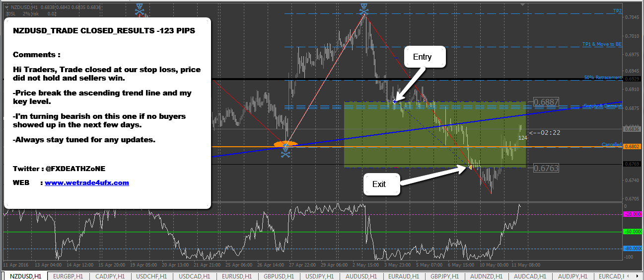Click the black 0.6769 price tag
Screen dimensions: 644x280
(x=632, y=164)
